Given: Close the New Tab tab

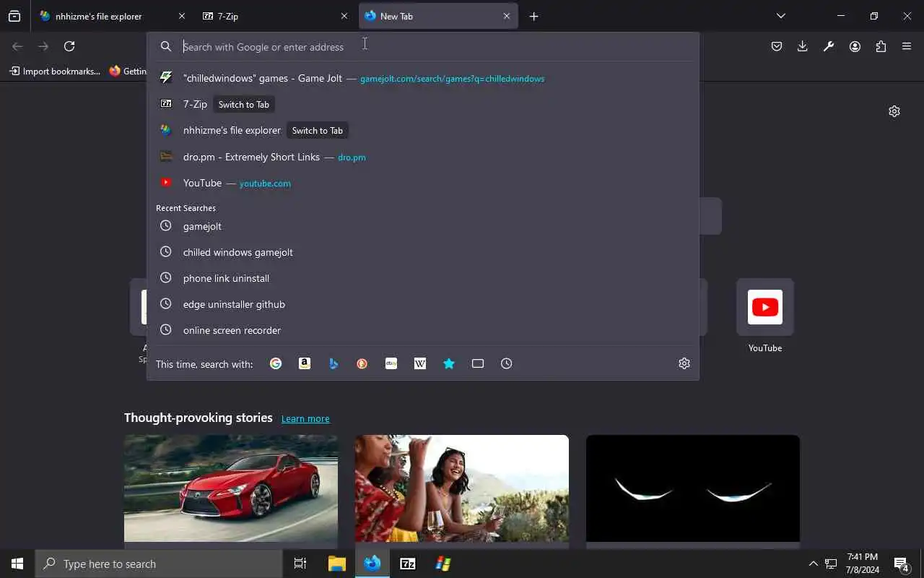Looking at the screenshot, I should [507, 16].
